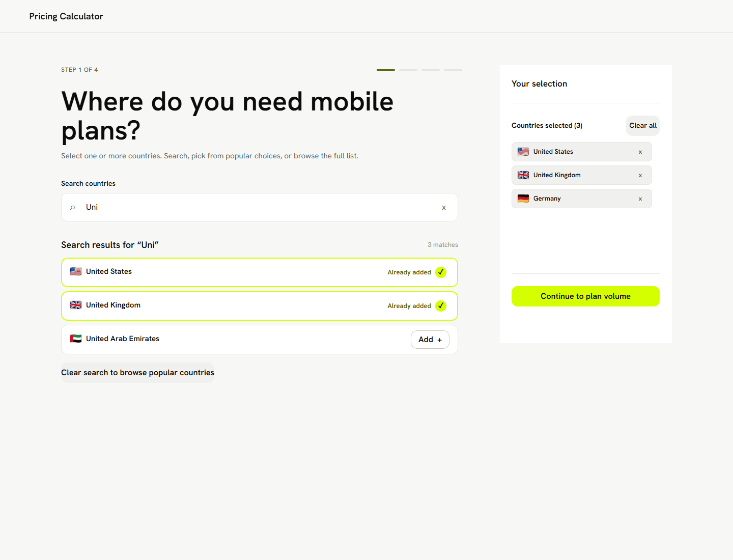
Task: Click the Countries selected (3) label
Action: tap(547, 126)
